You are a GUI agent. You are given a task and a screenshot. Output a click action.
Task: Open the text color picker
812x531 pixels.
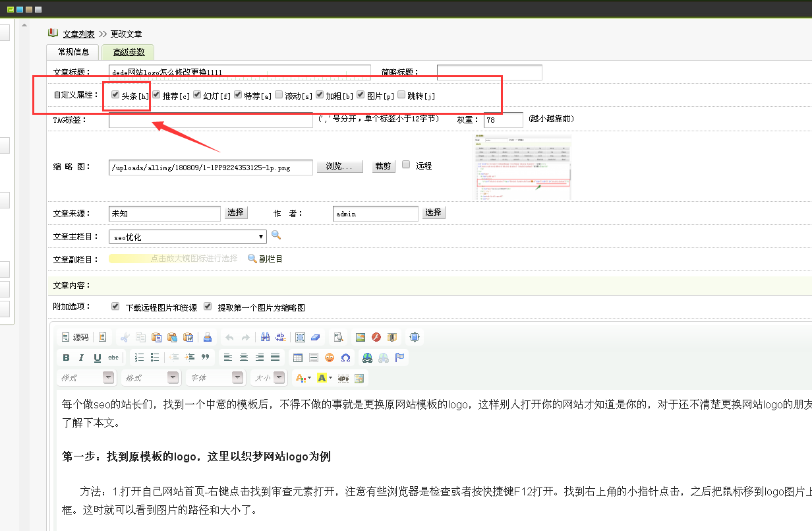303,378
